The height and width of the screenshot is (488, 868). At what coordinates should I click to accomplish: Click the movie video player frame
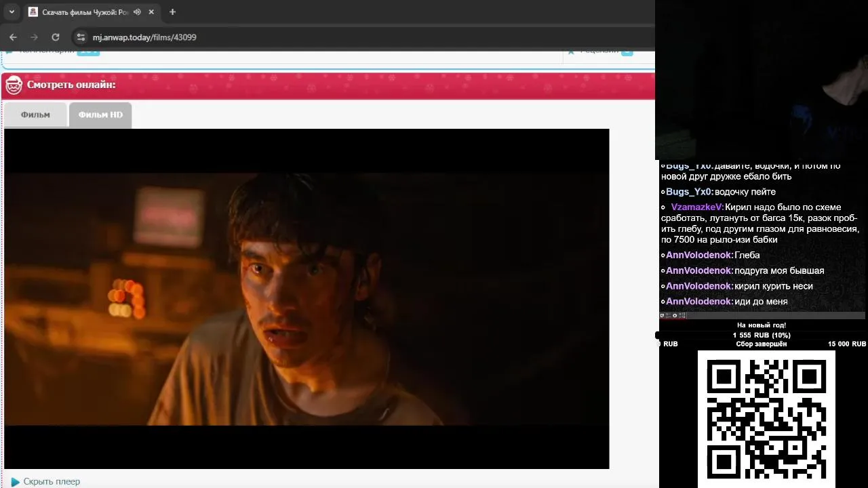point(307,298)
